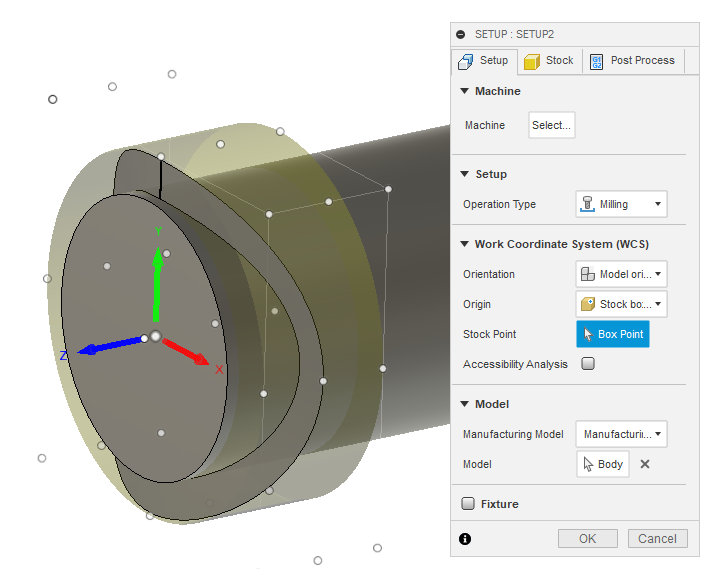Collapse the SETUP : SETUP2 dialog header icon
Viewport: 711px width, 569px height.
[461, 34]
